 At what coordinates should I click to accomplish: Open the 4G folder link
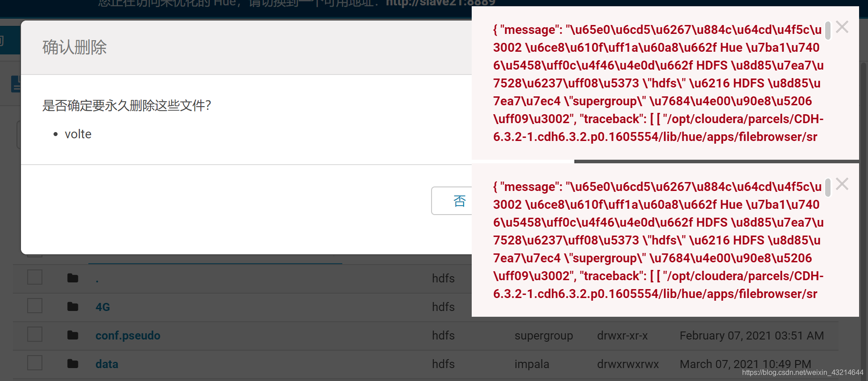pyautogui.click(x=103, y=307)
